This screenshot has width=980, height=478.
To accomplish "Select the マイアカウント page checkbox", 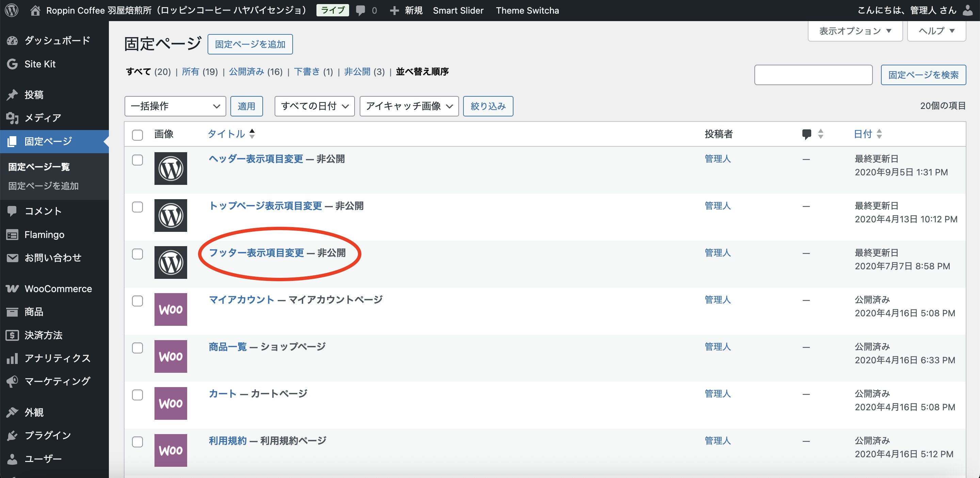I will (x=137, y=301).
